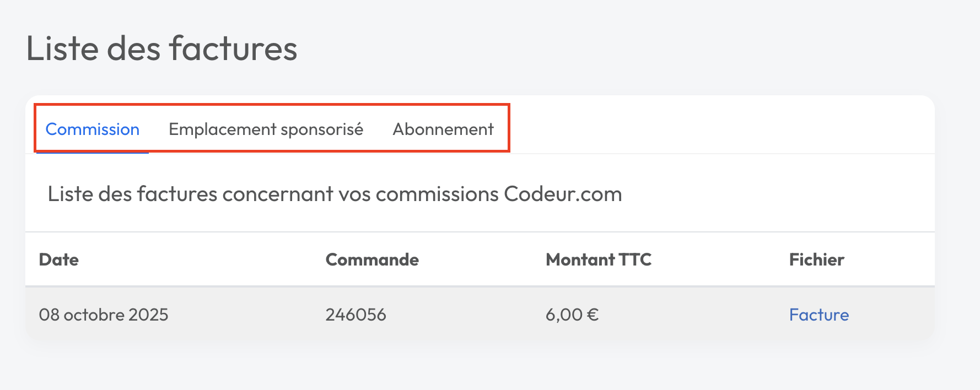Click the Date column header
The height and width of the screenshot is (390, 980).
(59, 259)
